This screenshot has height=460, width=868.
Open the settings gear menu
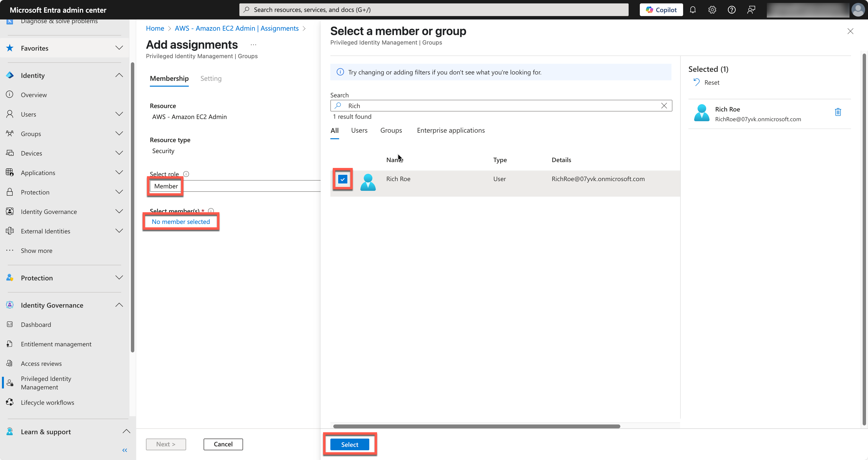click(712, 9)
